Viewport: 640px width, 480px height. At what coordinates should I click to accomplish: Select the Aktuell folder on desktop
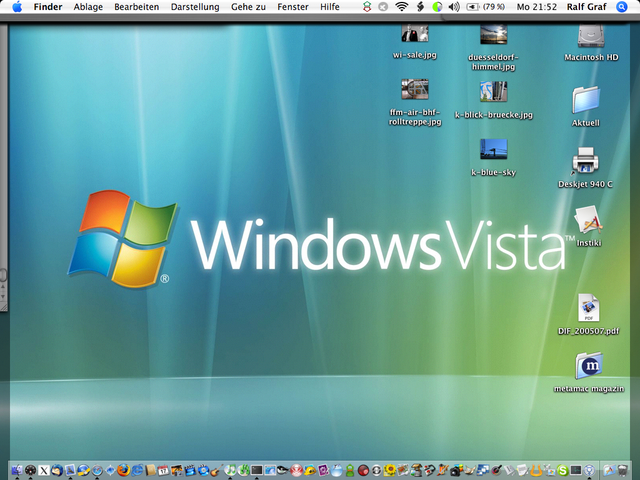(586, 99)
